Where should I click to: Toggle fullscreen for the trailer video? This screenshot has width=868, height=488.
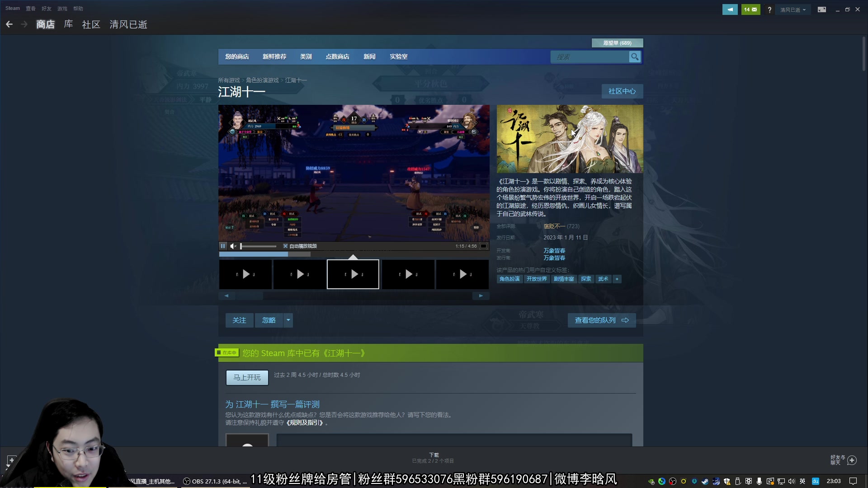tap(483, 246)
